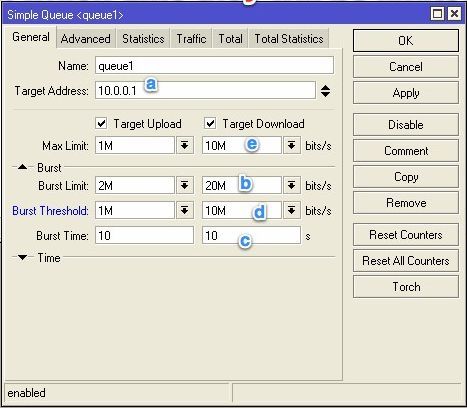This screenshot has width=467, height=408.
Task: Switch to the Advanced tab
Action: pyautogui.click(x=86, y=39)
